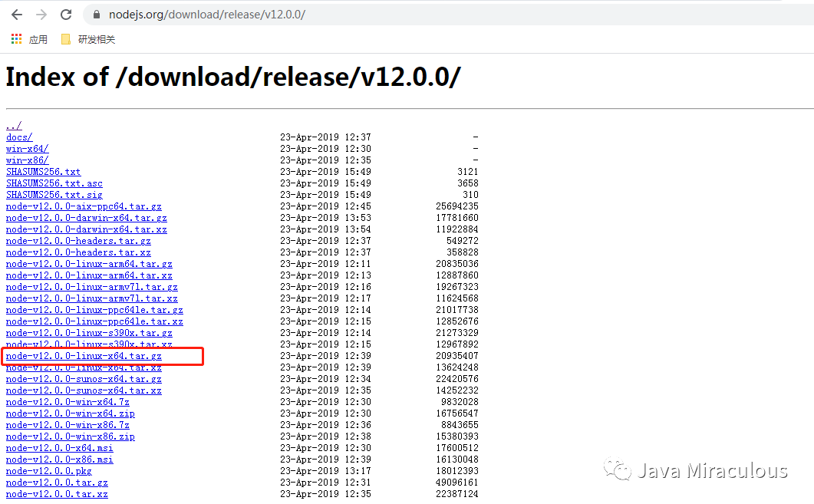
Task: Open the Apps grid shortcut
Action: (17, 39)
